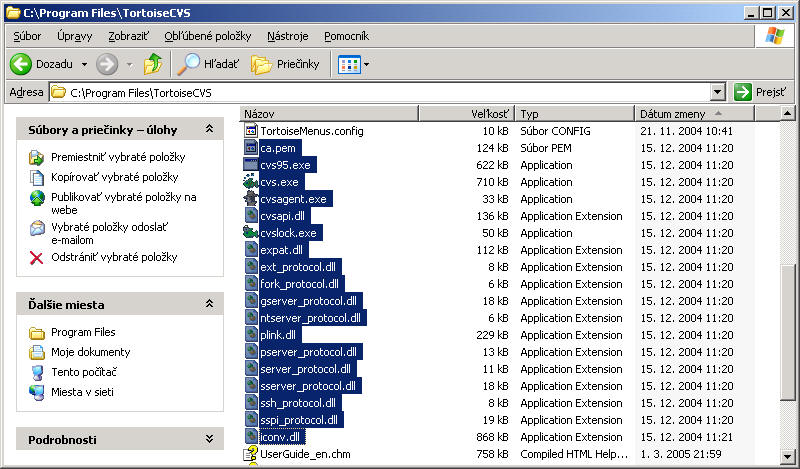Screen dimensions: 800x469
Task: Open the Pomocník menu
Action: (346, 36)
